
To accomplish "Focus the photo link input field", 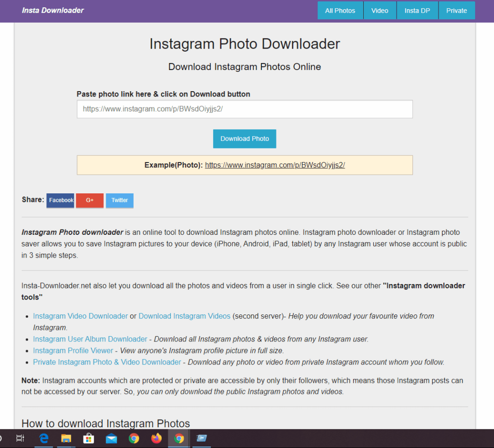I will pos(245,109).
